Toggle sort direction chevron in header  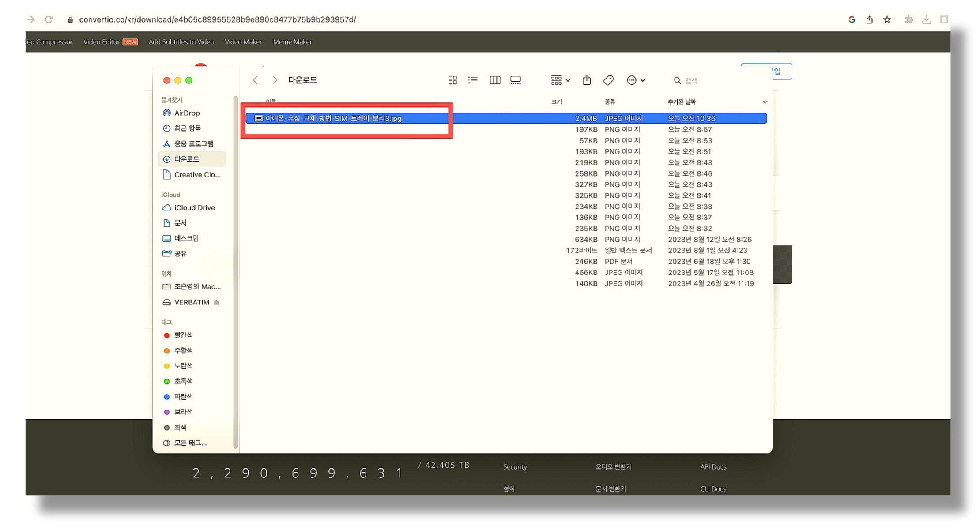(x=765, y=102)
